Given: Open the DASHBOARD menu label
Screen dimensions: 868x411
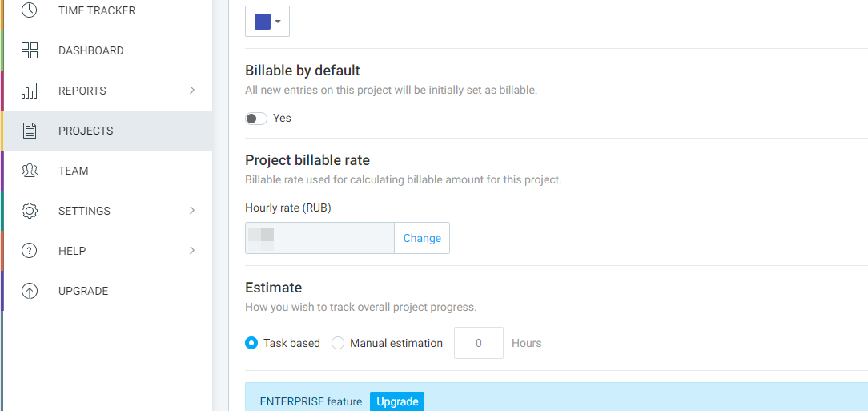Looking at the screenshot, I should [x=90, y=50].
